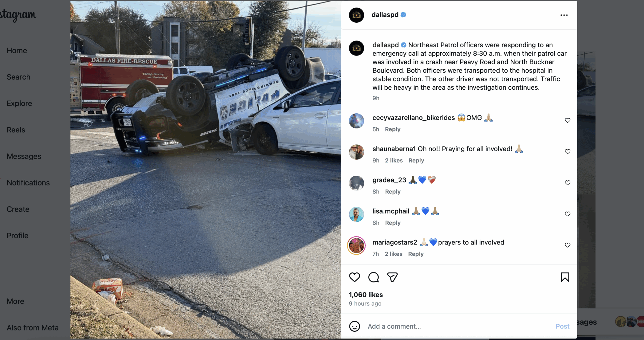This screenshot has width=644, height=340.
Task: Open the three-dot more options menu
Action: click(x=564, y=15)
